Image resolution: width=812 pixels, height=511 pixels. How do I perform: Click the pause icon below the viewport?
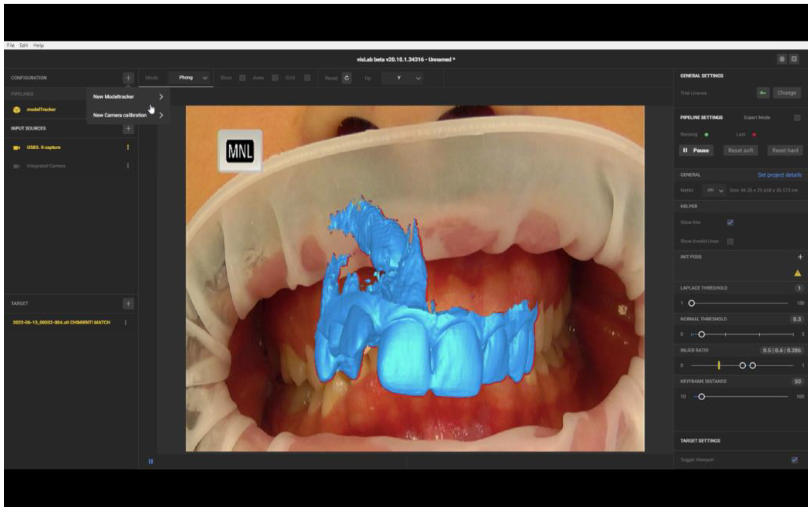[151, 461]
